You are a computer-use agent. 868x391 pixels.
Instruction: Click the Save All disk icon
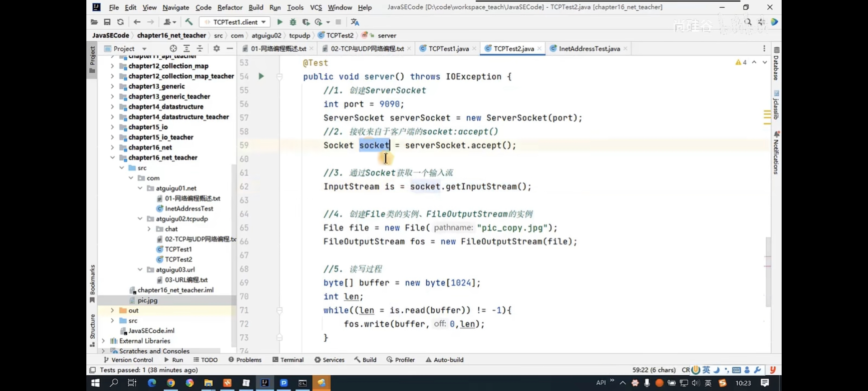coord(107,22)
